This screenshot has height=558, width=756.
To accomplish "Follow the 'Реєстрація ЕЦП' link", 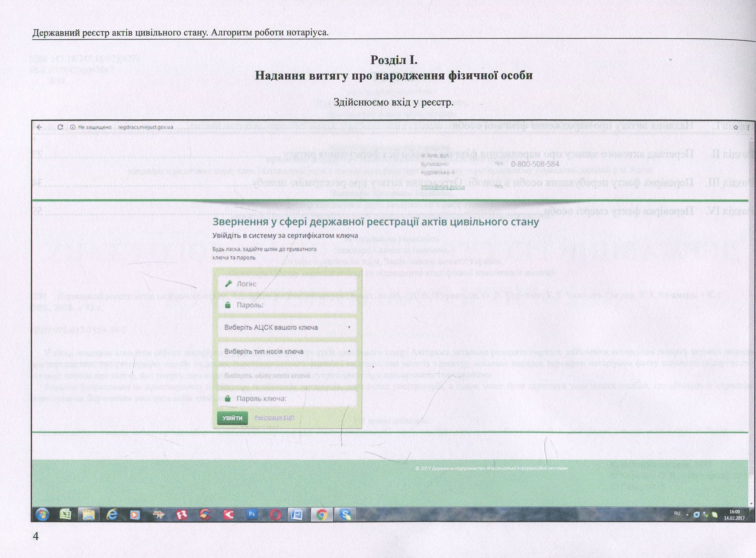I will point(274,418).
